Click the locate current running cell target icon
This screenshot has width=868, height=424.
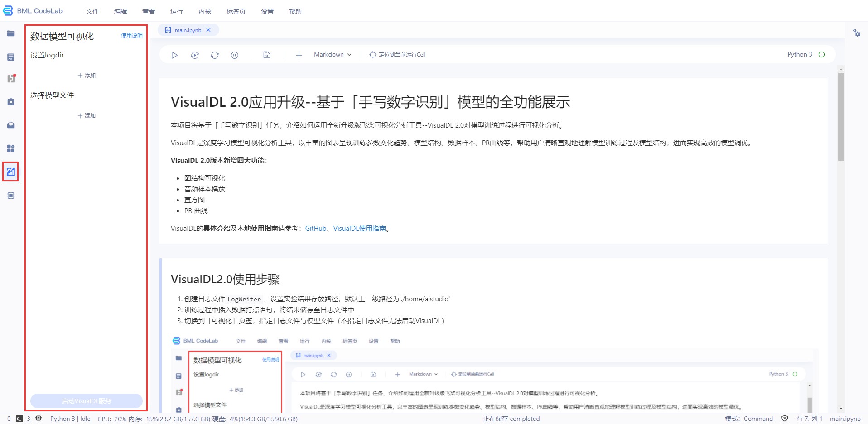pyautogui.click(x=372, y=55)
